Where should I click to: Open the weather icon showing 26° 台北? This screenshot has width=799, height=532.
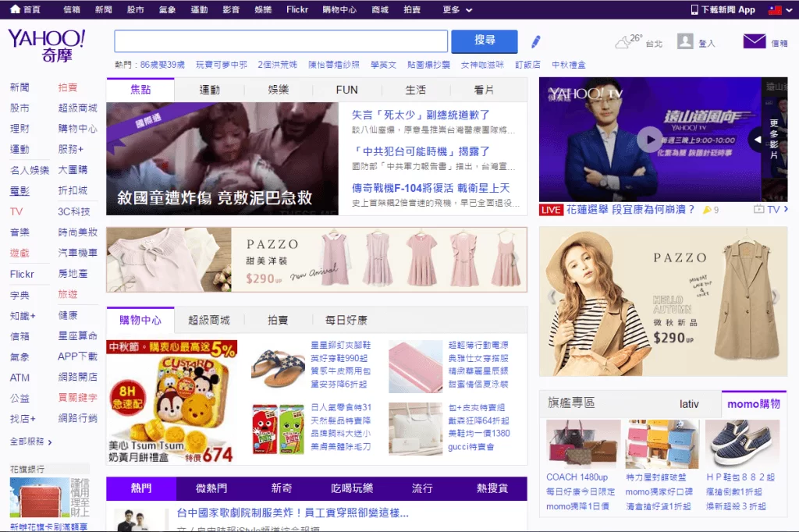pos(622,42)
